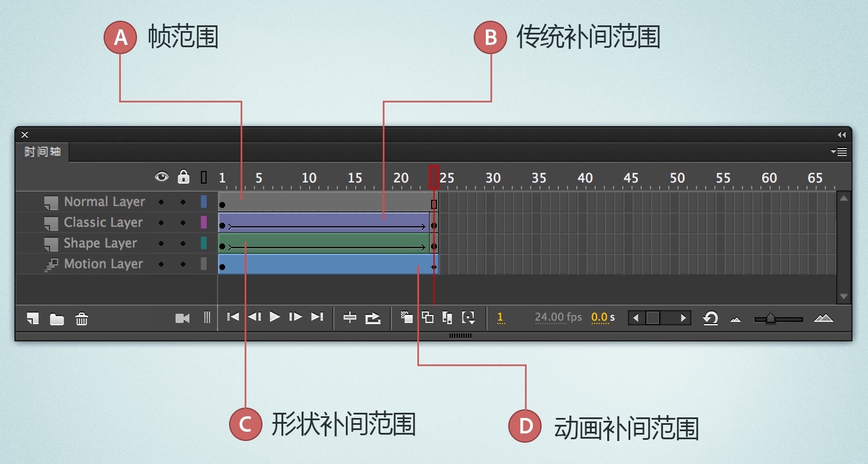Show Shape Layer as outlines only

coord(204,243)
